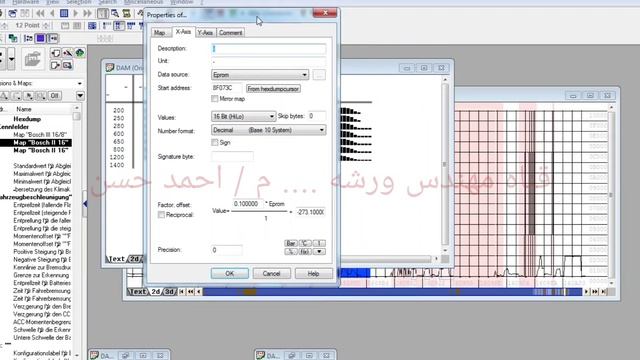
Task: Check the Reciprocal option
Action: point(161,215)
